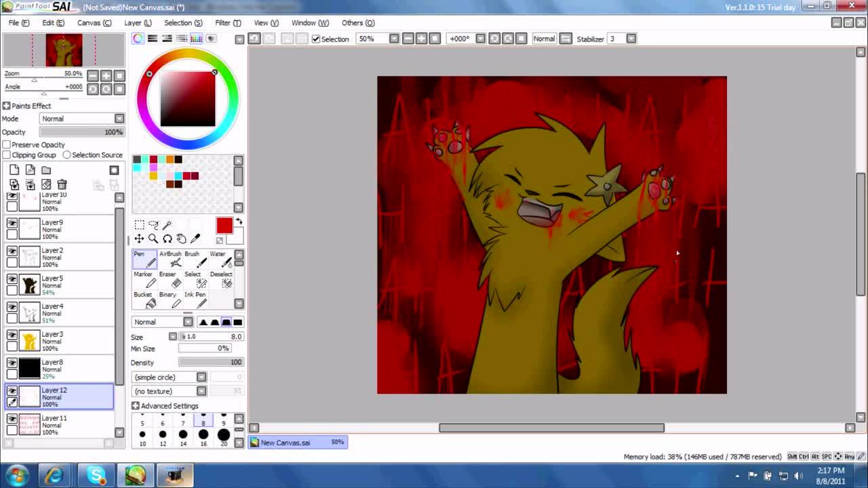Open the rotation angle dropdown in toolbar

click(480, 39)
